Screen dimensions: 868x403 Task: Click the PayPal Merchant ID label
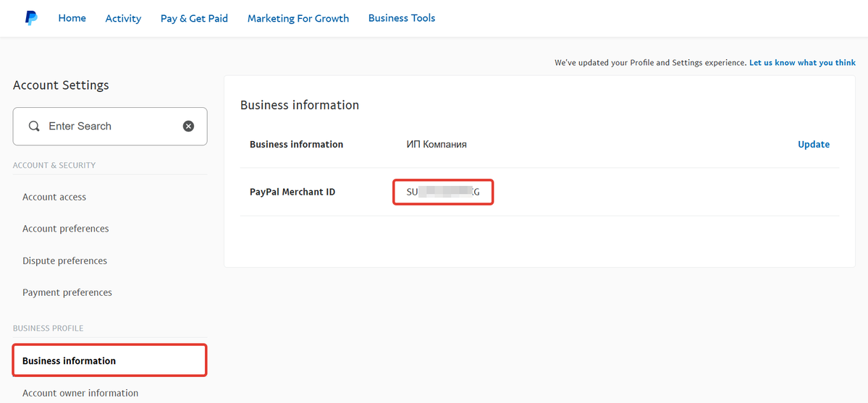click(x=292, y=192)
